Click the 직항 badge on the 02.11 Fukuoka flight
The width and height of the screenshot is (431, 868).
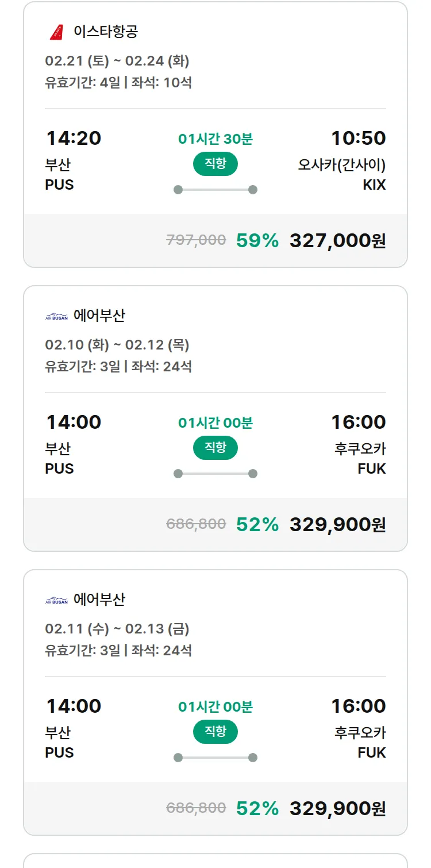click(x=215, y=732)
